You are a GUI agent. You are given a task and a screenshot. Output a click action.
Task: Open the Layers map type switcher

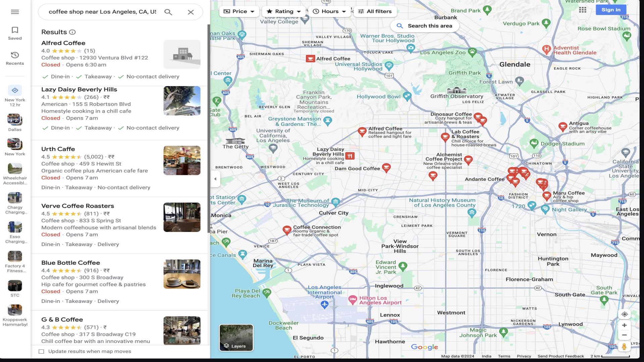pyautogui.click(x=236, y=338)
